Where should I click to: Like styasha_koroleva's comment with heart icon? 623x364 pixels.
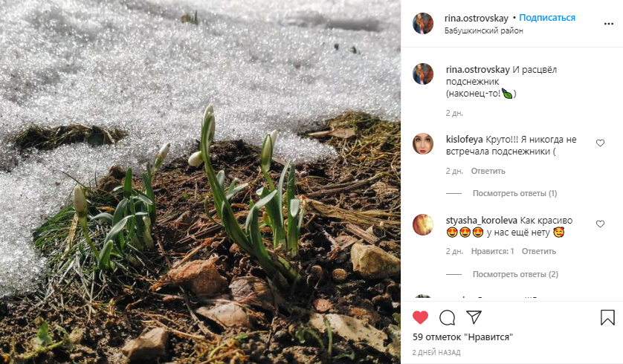[x=600, y=224]
